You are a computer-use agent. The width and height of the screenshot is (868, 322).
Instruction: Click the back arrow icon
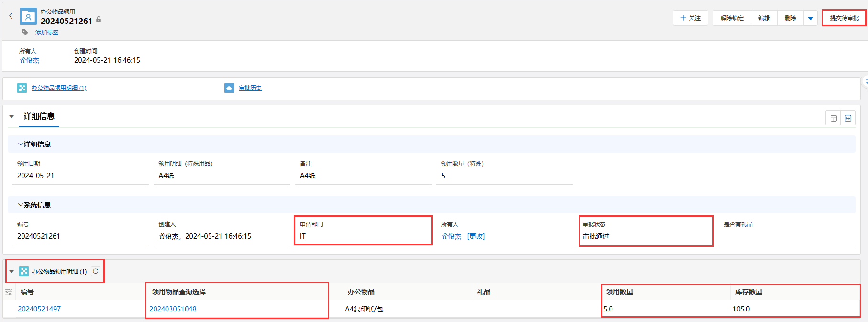coord(11,16)
